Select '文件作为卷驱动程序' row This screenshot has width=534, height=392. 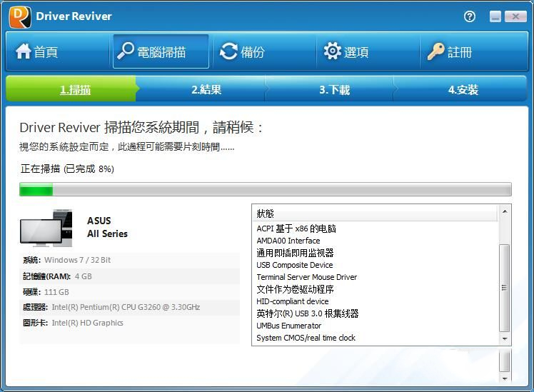[376, 289]
